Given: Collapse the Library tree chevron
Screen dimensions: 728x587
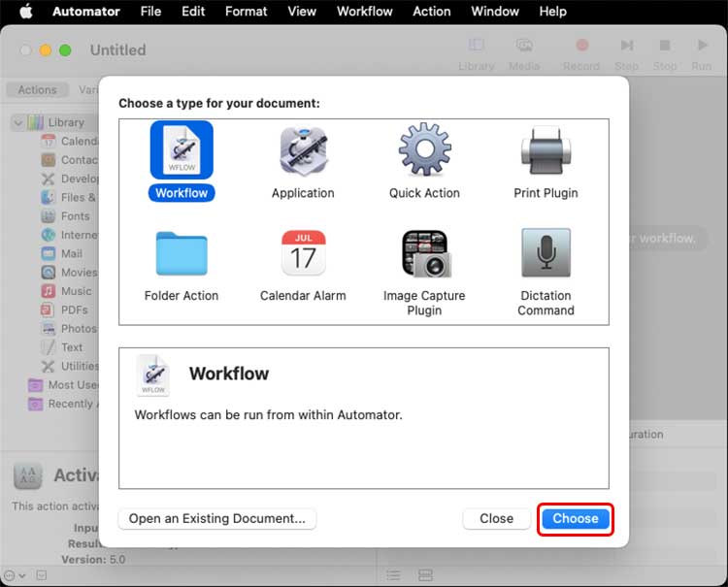Looking at the screenshot, I should click(17, 122).
